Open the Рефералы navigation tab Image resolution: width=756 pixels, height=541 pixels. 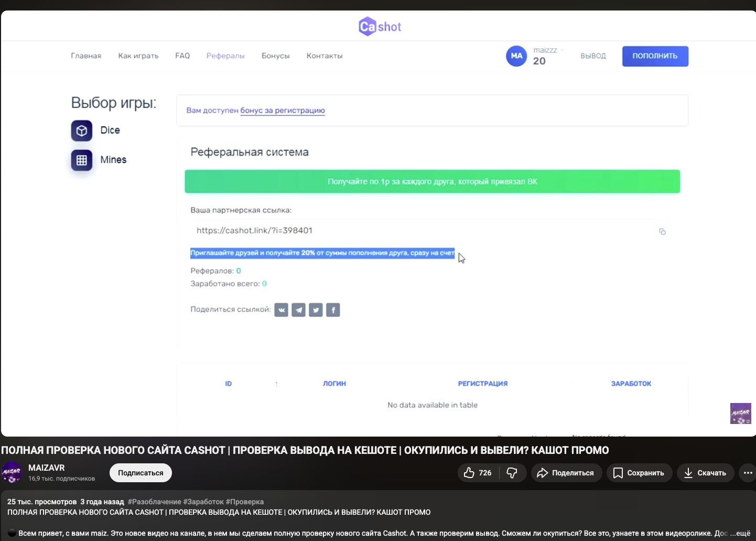point(225,56)
